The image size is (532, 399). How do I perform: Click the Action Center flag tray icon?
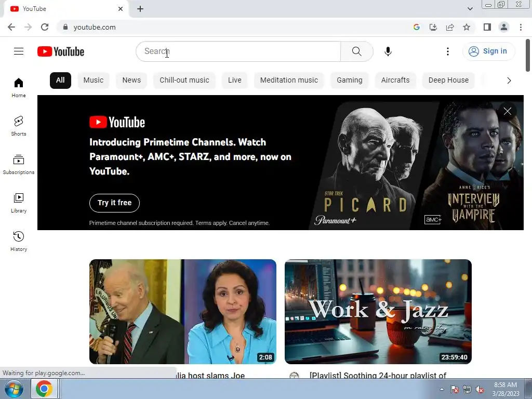(x=454, y=389)
